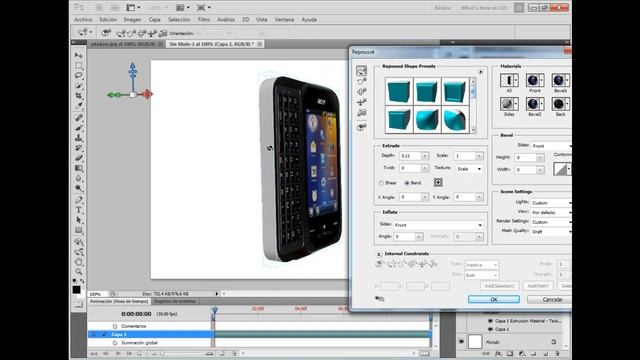Image resolution: width=640 pixels, height=360 pixels.
Task: Click the Extrude Depth input field
Action: click(x=411, y=156)
